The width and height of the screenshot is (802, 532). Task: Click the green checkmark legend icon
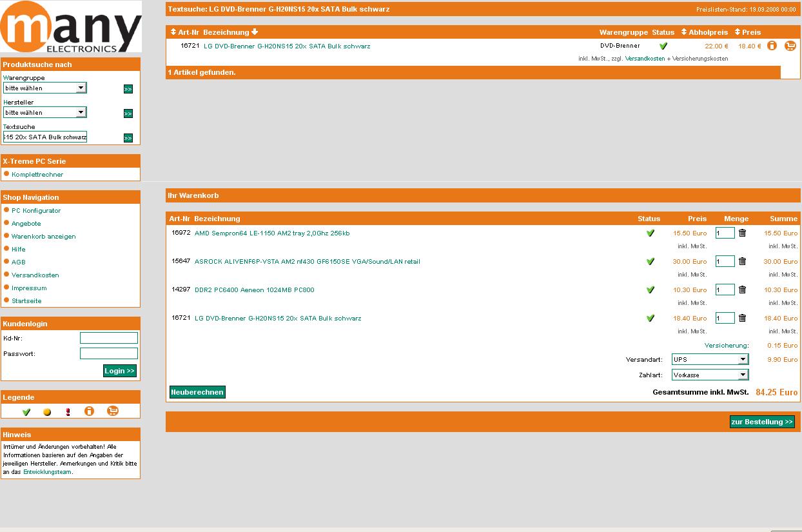26,412
